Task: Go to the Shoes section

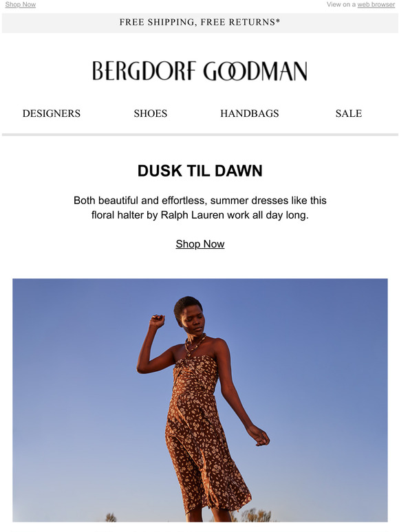Action: point(151,113)
